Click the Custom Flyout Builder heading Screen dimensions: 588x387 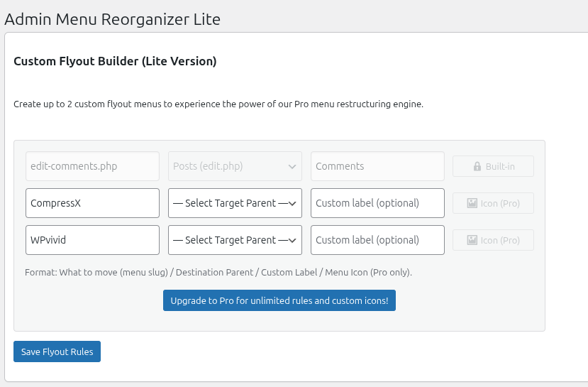(x=115, y=62)
